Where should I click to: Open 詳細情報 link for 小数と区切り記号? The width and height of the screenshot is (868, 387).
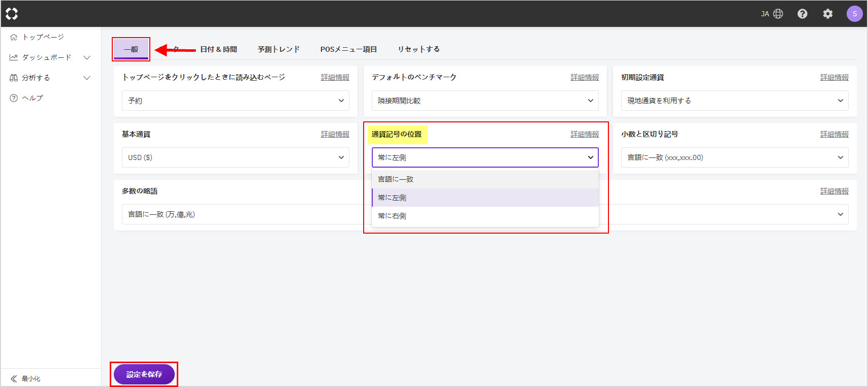[834, 134]
